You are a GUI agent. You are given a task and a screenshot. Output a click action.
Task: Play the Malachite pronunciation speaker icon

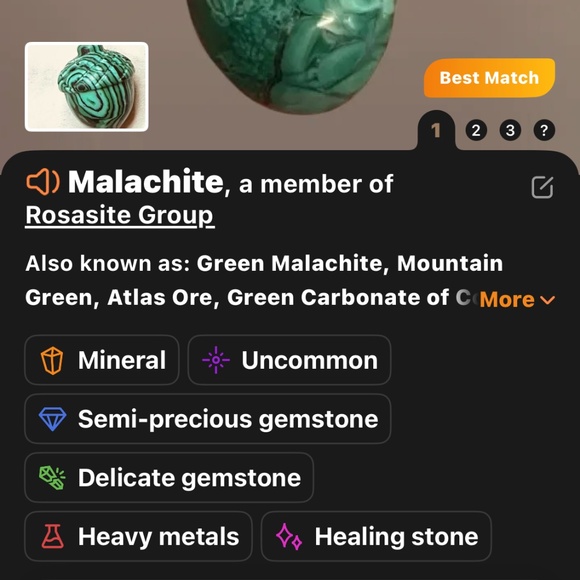tap(43, 182)
